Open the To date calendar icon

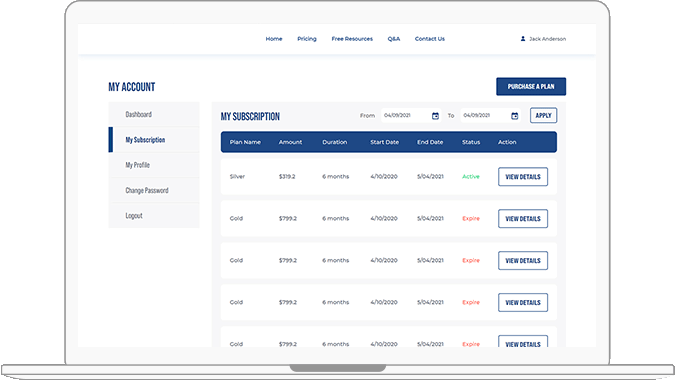tap(514, 116)
